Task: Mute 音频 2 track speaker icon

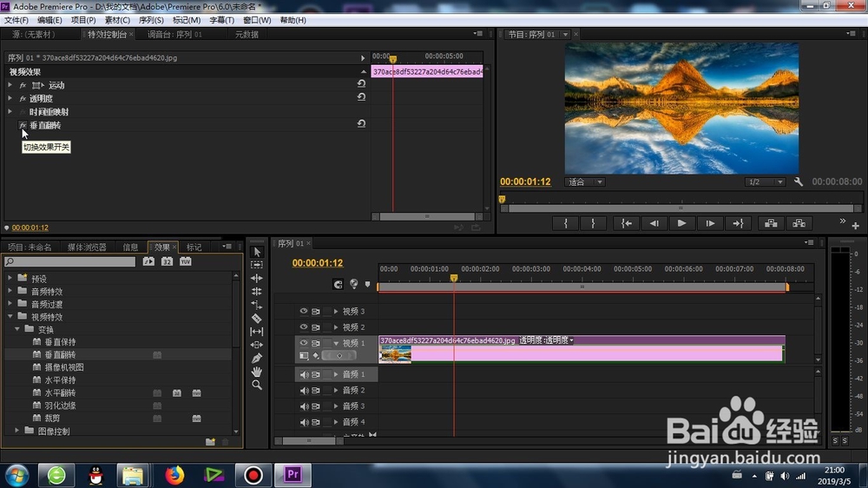Action: [x=303, y=391]
